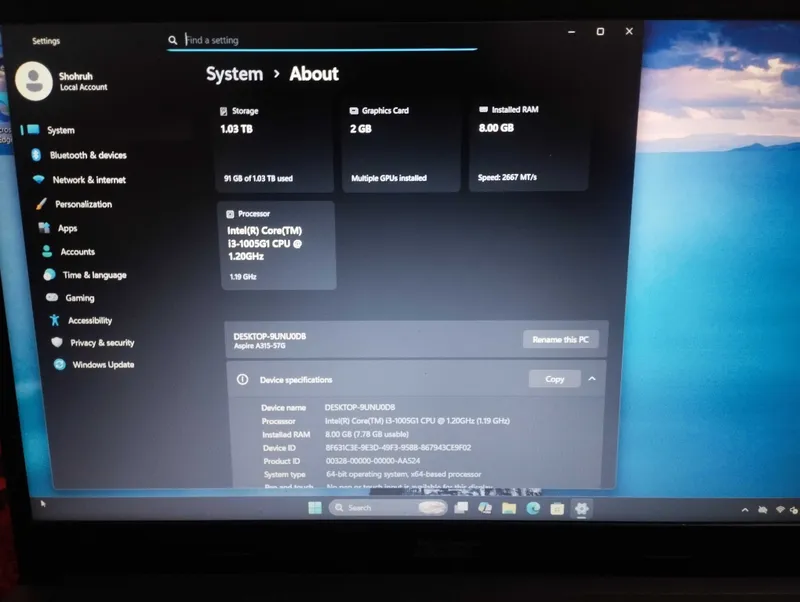
Task: Focus the Find a setting search box
Action: click(x=322, y=40)
